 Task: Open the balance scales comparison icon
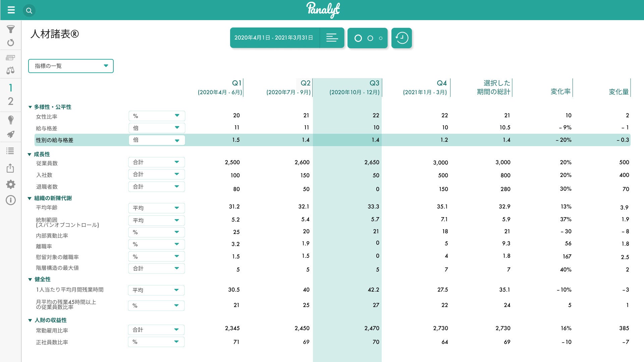(10, 70)
